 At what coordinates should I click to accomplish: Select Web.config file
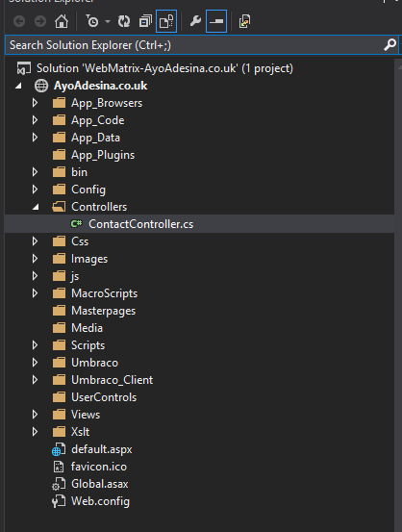point(100,501)
